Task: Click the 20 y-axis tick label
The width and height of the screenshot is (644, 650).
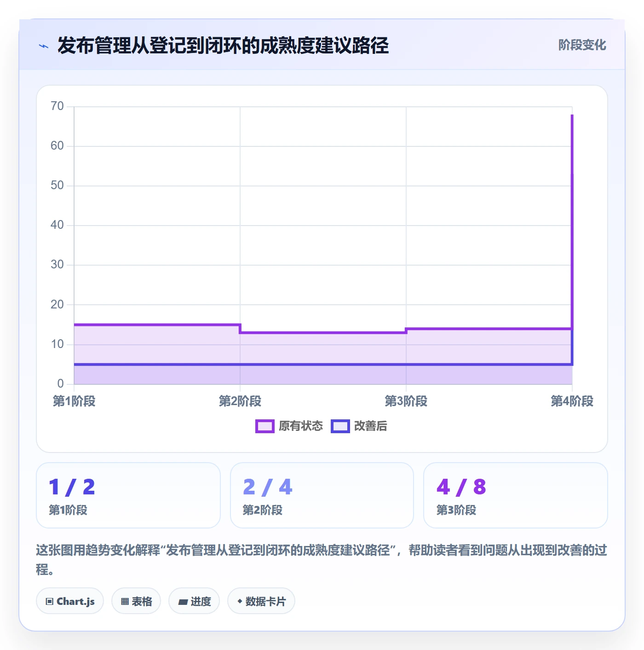Action: tap(57, 304)
